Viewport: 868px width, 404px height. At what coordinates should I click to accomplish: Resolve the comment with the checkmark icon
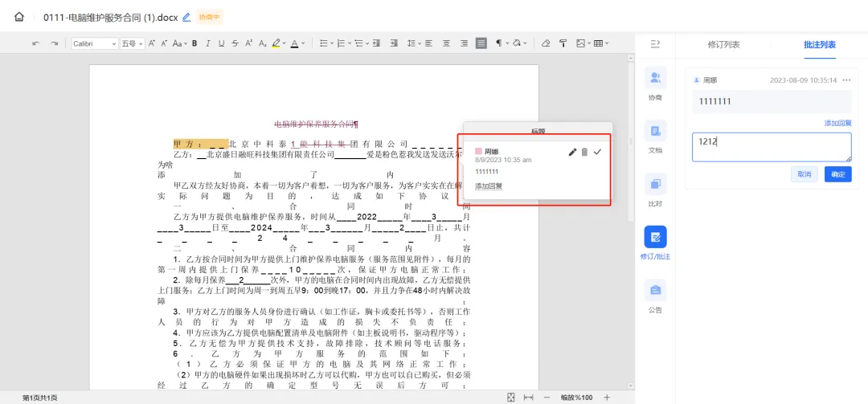pyautogui.click(x=597, y=152)
